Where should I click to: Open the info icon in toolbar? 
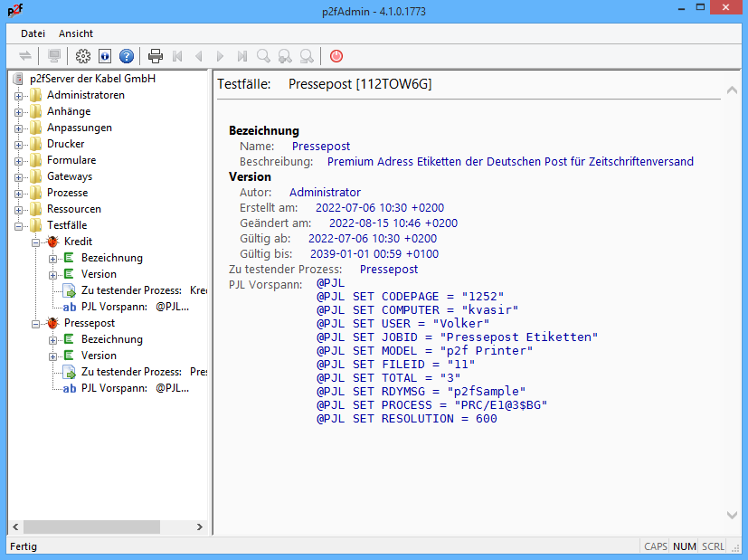[x=105, y=56]
